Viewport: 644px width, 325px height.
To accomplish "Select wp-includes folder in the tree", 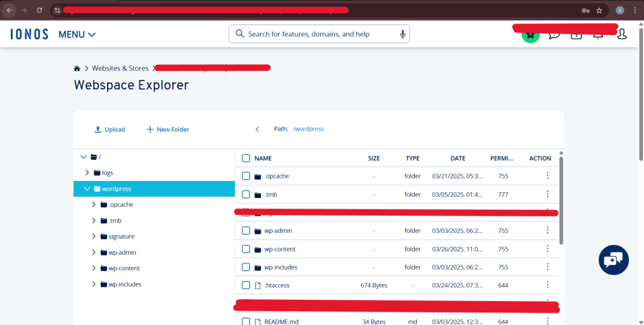I will pos(121,284).
